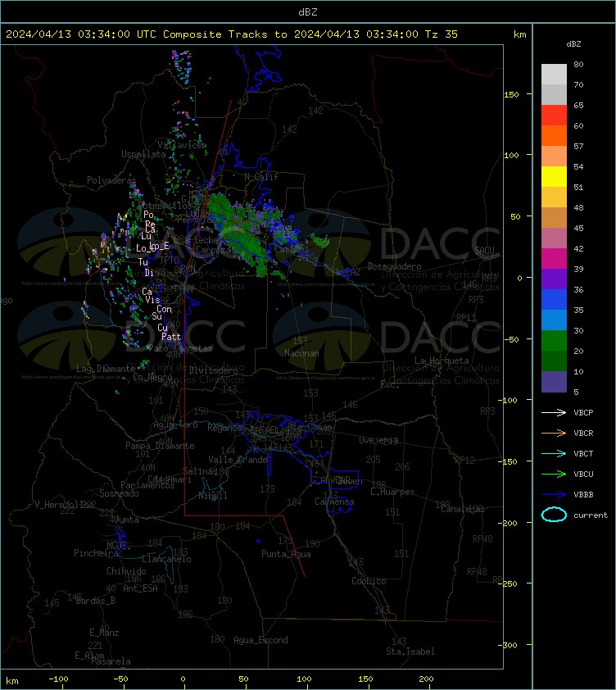Click the 'Pampa_Diamante' map label
Image resolution: width=616 pixels, height=690 pixels.
(x=160, y=446)
